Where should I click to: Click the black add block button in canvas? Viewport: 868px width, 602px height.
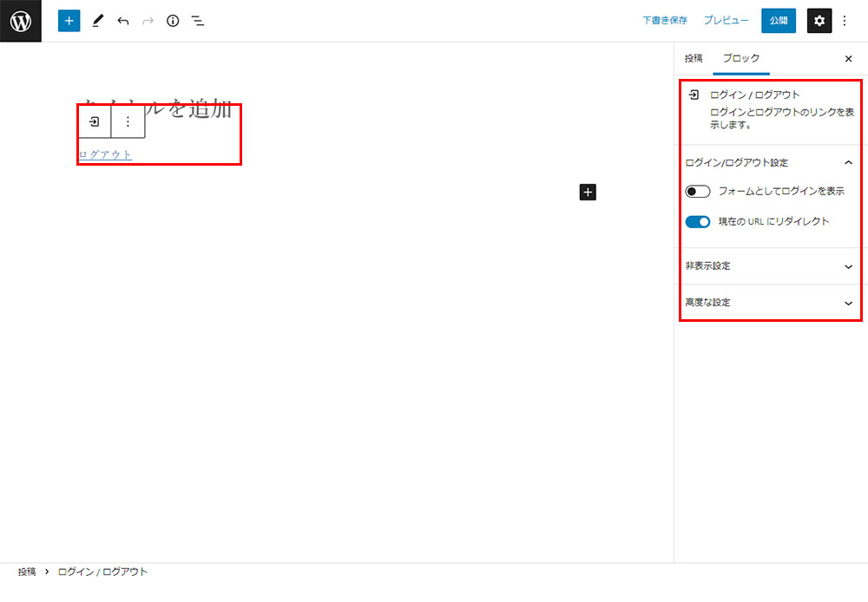[588, 192]
